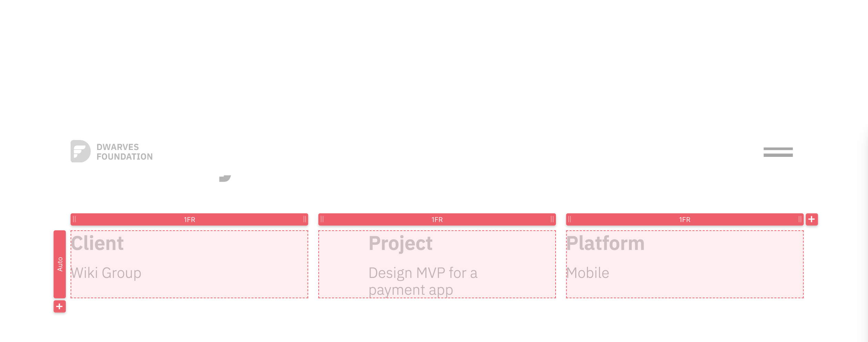Select the middle 1FR column track header

coord(437,219)
